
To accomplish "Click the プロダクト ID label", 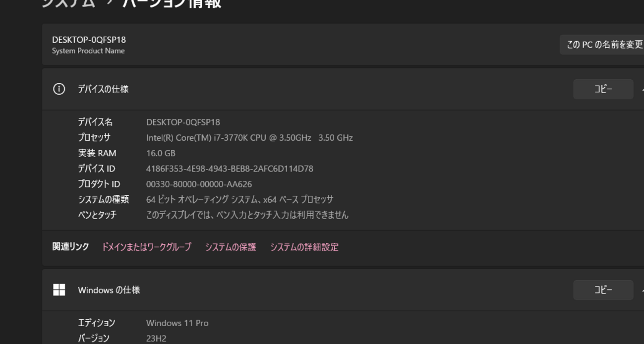I will coord(99,184).
